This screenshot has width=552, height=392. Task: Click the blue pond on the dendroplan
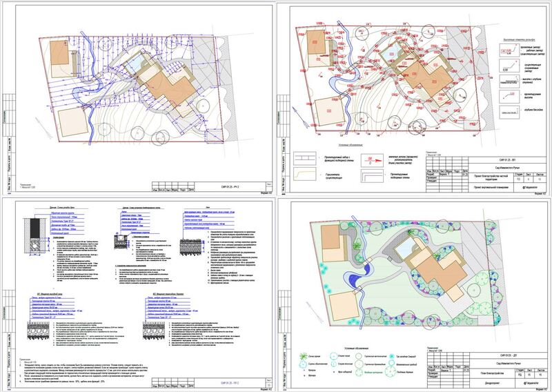pyautogui.click(x=355, y=280)
